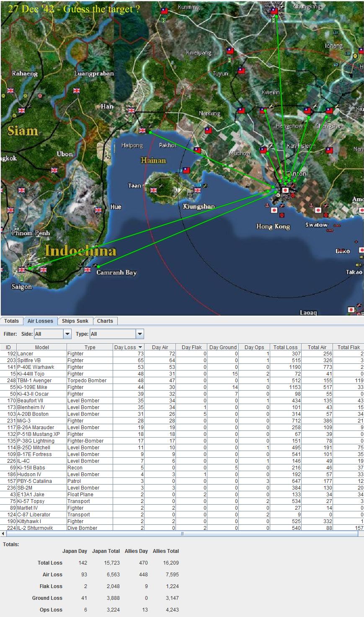The image size is (364, 617).
Task: Click the Japanese flag near Laoag
Action: click(351, 310)
